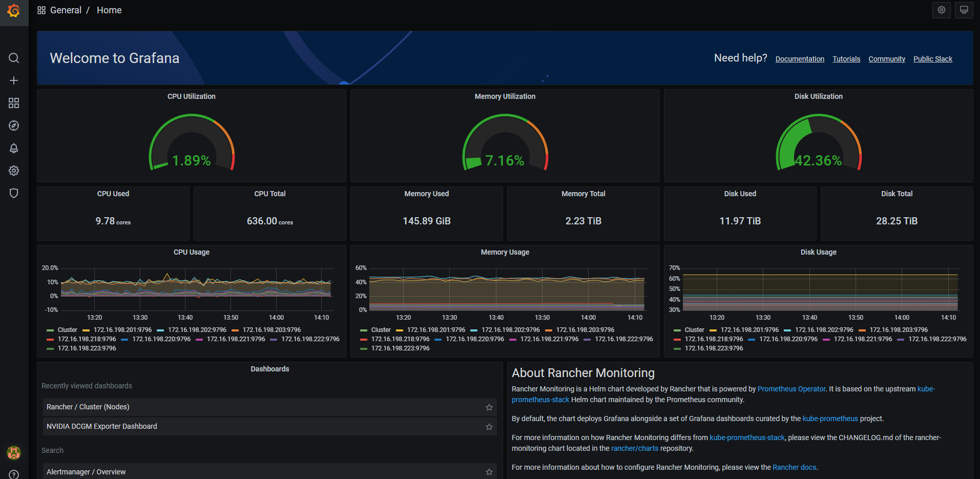Open the CPU Used panel title menu
The image size is (980, 479).
tap(113, 194)
